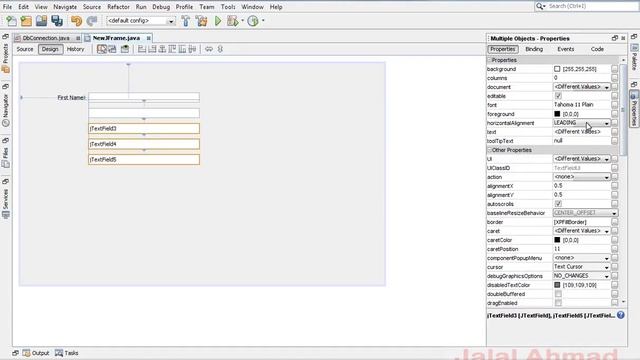This screenshot has width=640, height=360.
Task: Click the foreground color swatch
Action: tap(557, 114)
